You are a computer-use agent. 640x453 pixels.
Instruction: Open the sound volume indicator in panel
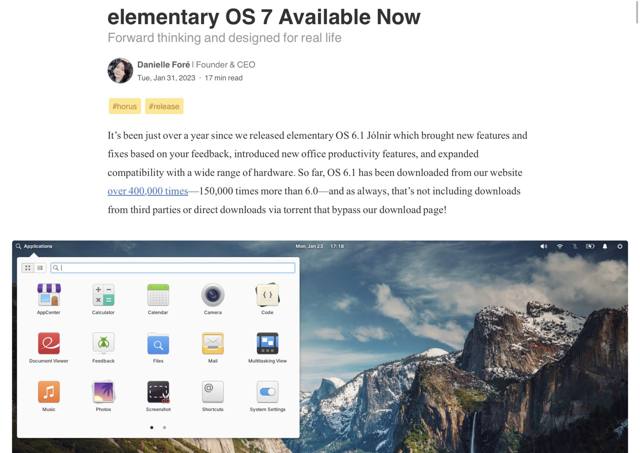pyautogui.click(x=544, y=246)
